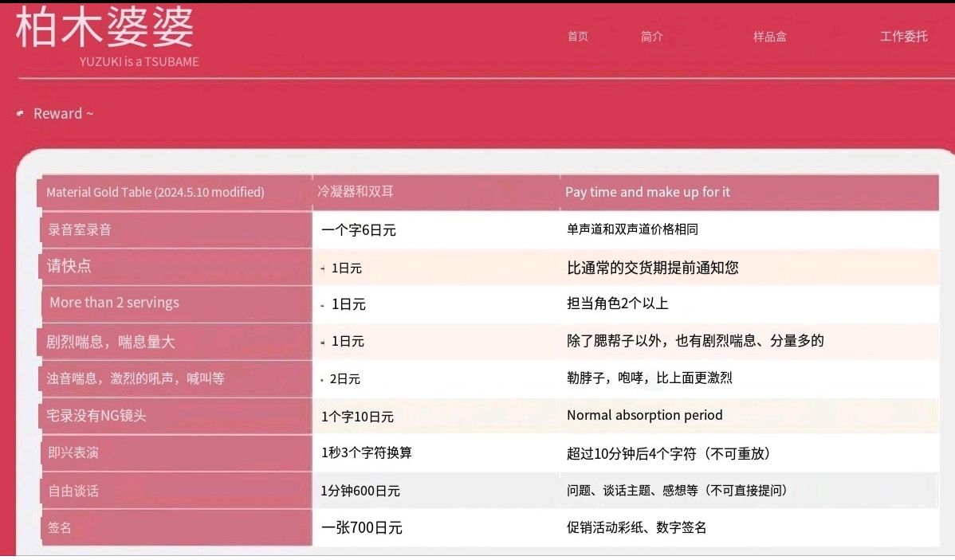955x560 pixels.
Task: Select the Material Gold Table header cell
Action: (x=156, y=192)
